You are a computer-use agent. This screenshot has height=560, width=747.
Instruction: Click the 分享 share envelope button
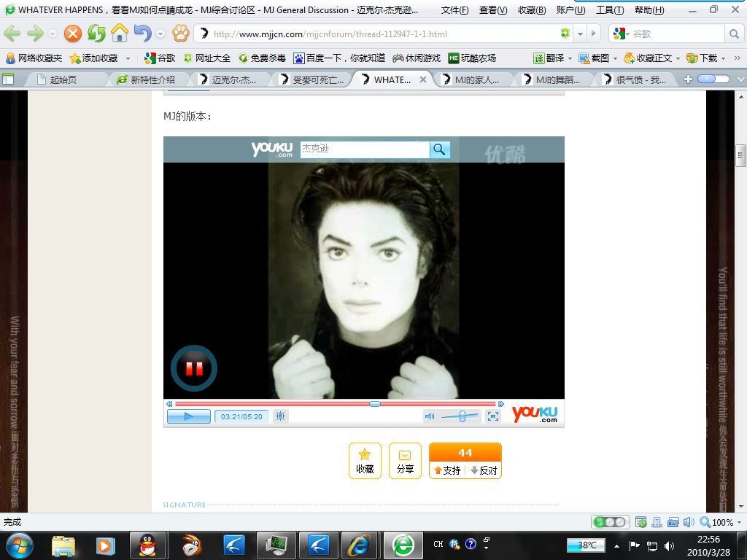click(405, 461)
